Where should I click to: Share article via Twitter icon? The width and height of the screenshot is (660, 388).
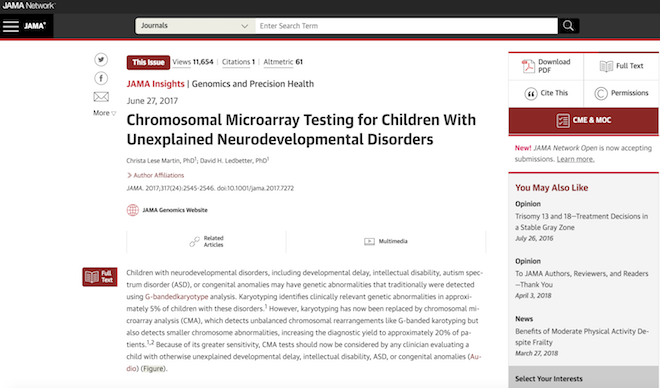[x=101, y=60]
